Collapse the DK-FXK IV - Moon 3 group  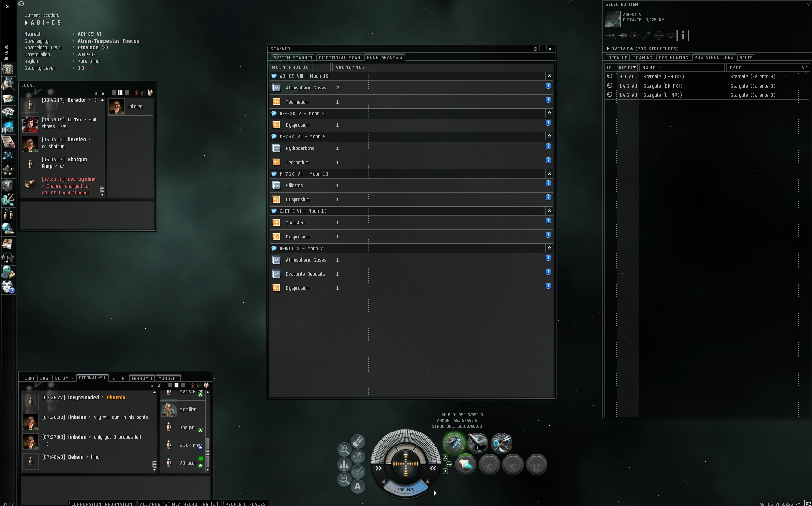click(549, 113)
